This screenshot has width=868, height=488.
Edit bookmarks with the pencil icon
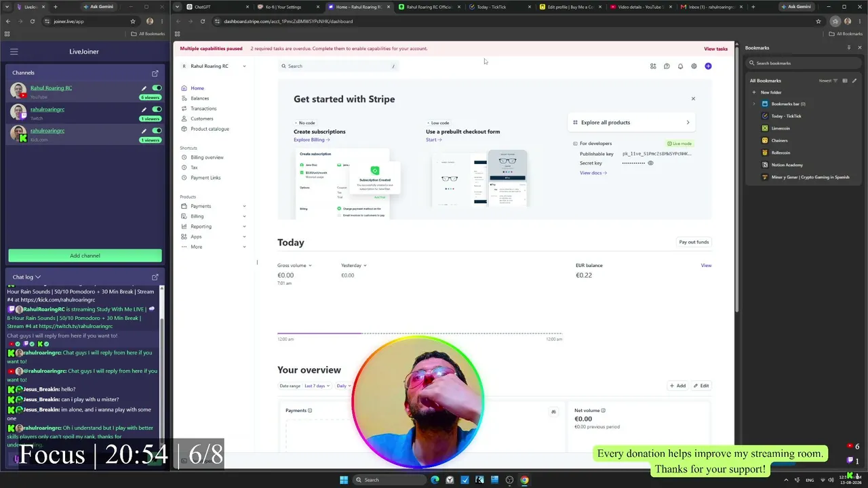(x=854, y=81)
